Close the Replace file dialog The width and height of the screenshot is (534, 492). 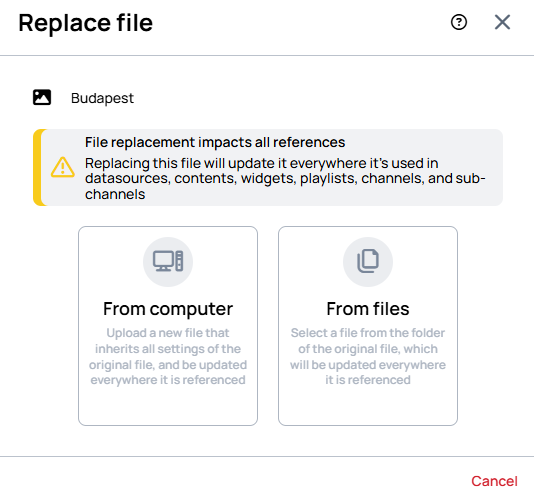pyautogui.click(x=502, y=22)
